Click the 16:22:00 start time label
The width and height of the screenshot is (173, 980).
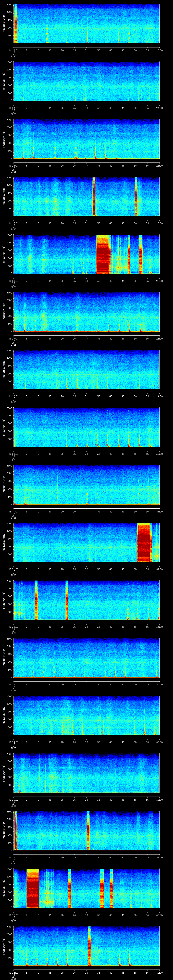click(13, 50)
